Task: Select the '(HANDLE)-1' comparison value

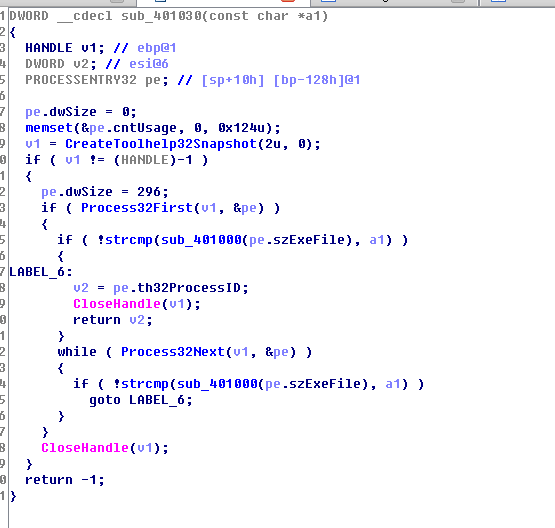Action: point(153,160)
